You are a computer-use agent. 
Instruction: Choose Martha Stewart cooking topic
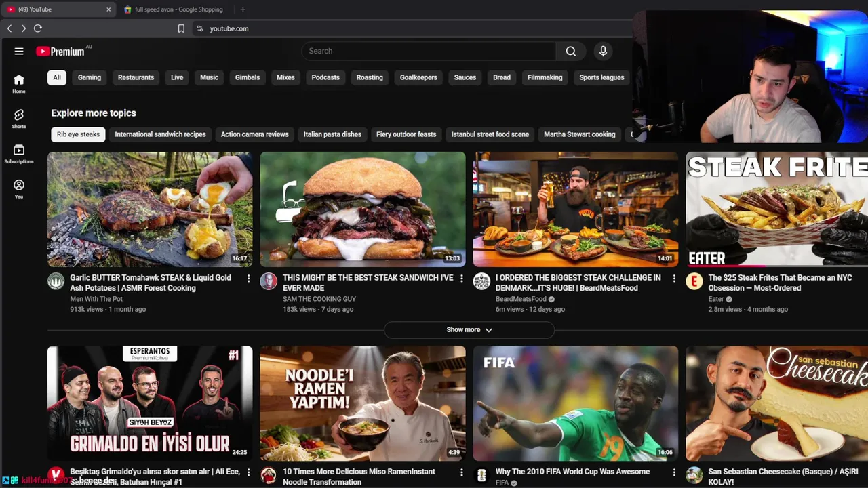click(580, 134)
